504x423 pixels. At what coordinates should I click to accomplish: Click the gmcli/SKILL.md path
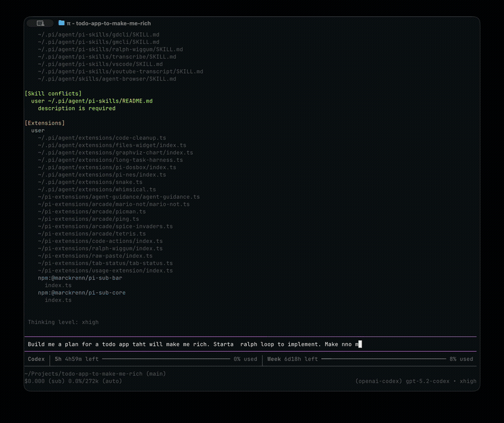pos(99,42)
